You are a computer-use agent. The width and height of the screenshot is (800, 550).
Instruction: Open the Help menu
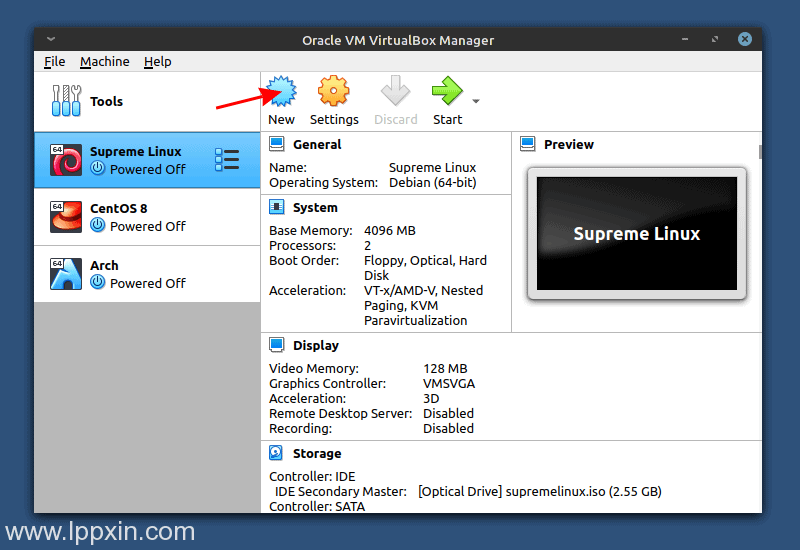click(158, 61)
